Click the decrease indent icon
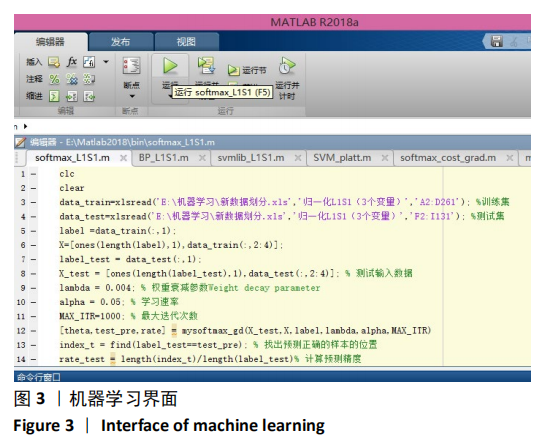This screenshot has width=547, height=447. (89, 96)
